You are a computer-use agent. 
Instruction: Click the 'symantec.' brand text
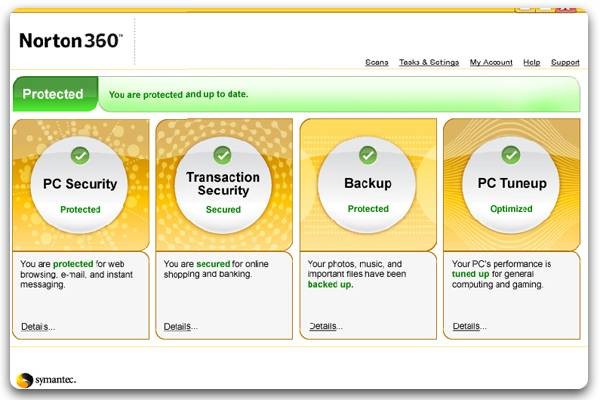55,380
